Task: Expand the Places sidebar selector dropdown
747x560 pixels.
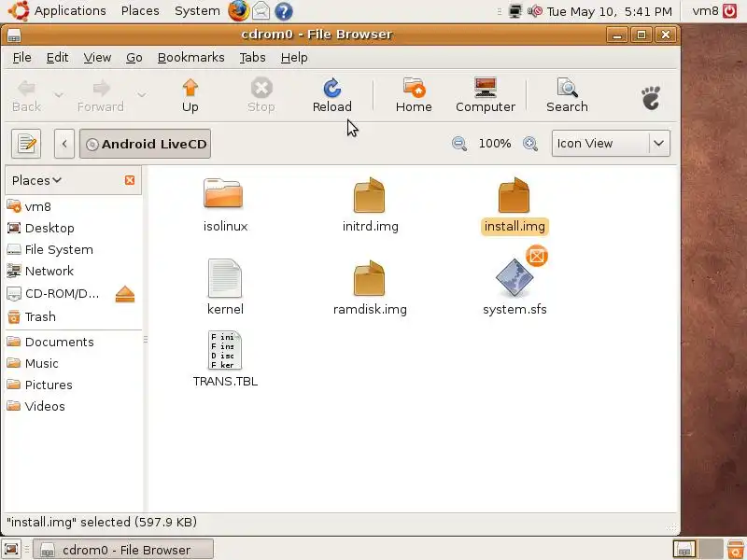Action: [x=36, y=180]
